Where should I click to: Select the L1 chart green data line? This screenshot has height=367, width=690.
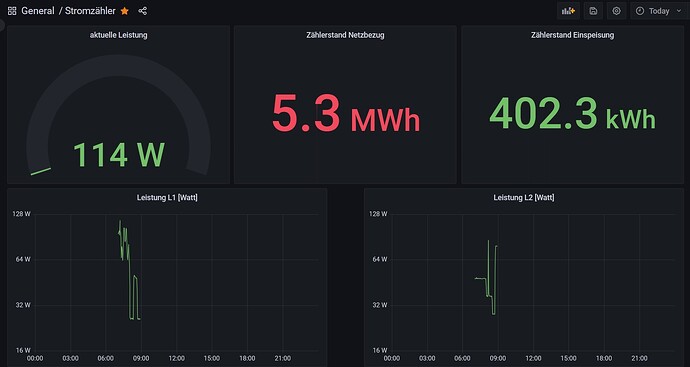point(129,270)
